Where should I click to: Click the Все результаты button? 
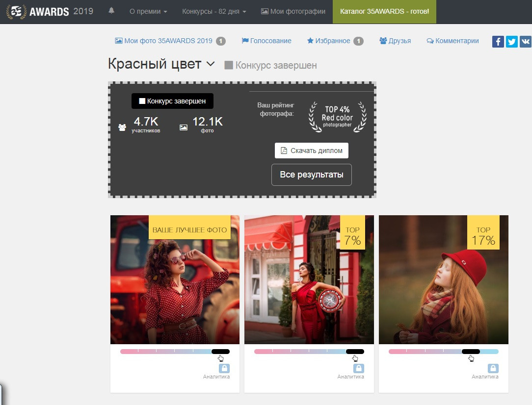[x=311, y=175]
